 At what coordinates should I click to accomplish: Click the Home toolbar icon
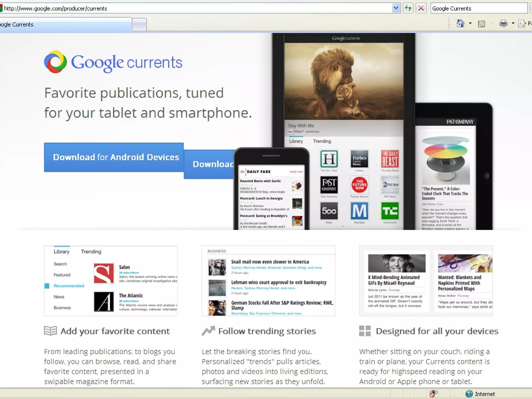tap(460, 24)
